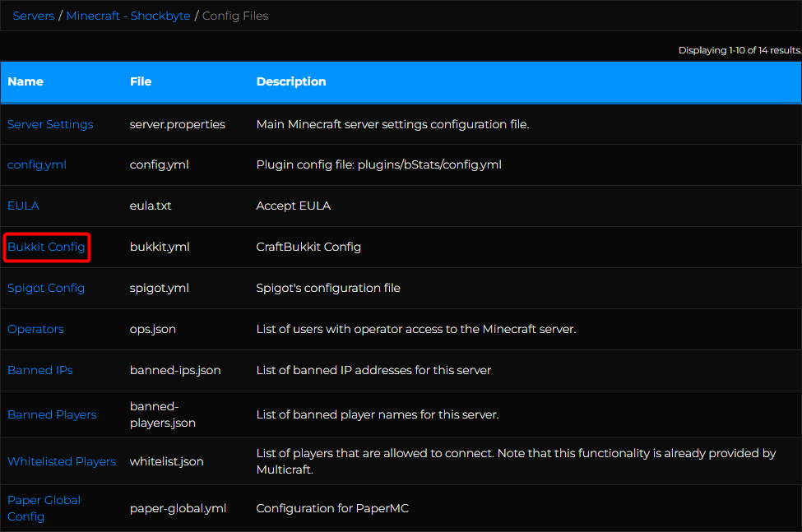This screenshot has height=532, width=802.
Task: Click the Name column header
Action: (x=25, y=81)
